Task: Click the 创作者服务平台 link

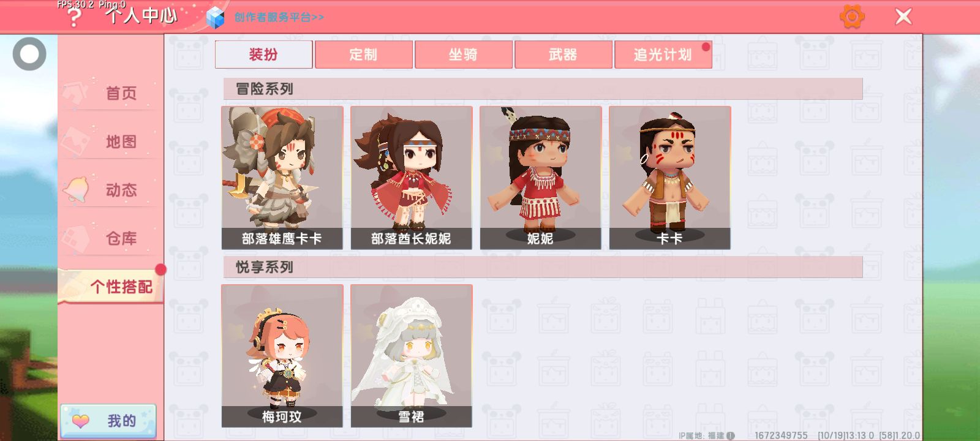Action: (279, 17)
